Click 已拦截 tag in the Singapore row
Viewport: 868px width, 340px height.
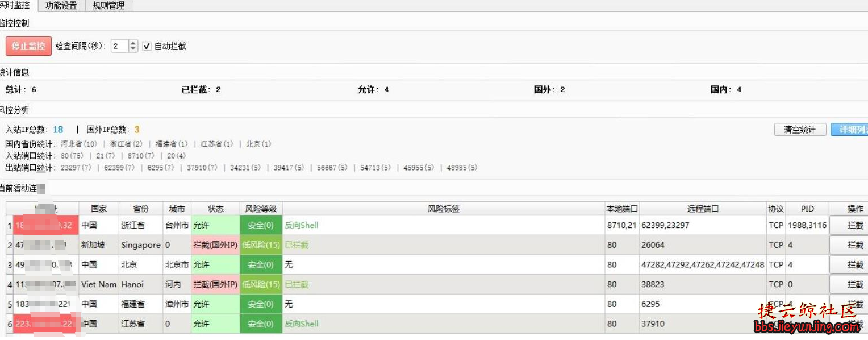[x=297, y=245]
